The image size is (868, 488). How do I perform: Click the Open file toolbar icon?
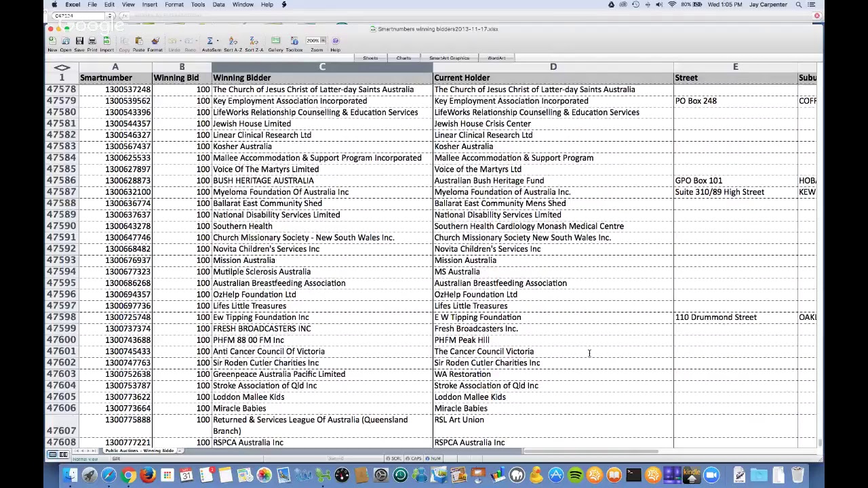click(x=66, y=41)
